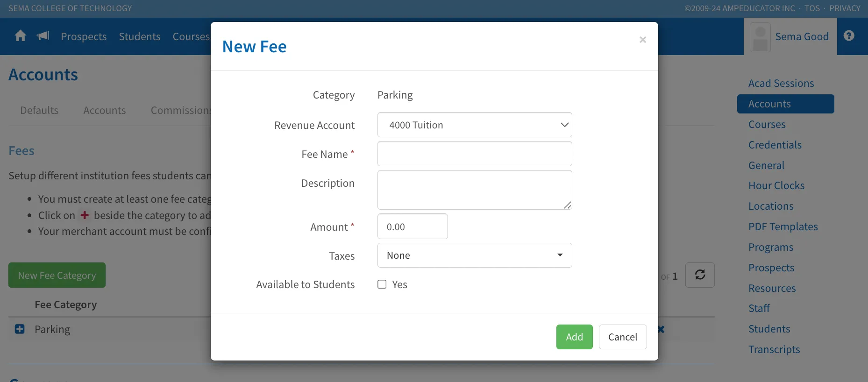
Task: Tick the Available to Students checkbox
Action: pyautogui.click(x=382, y=284)
